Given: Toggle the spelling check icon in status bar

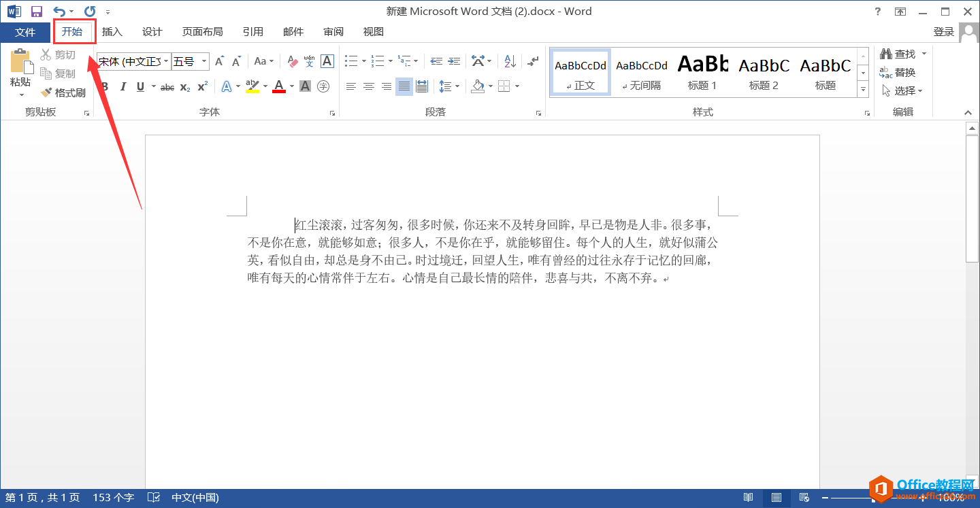Looking at the screenshot, I should 154,497.
